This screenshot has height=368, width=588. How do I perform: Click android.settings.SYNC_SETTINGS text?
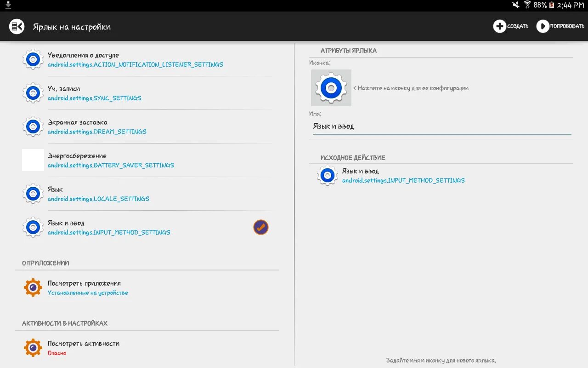pyautogui.click(x=95, y=98)
